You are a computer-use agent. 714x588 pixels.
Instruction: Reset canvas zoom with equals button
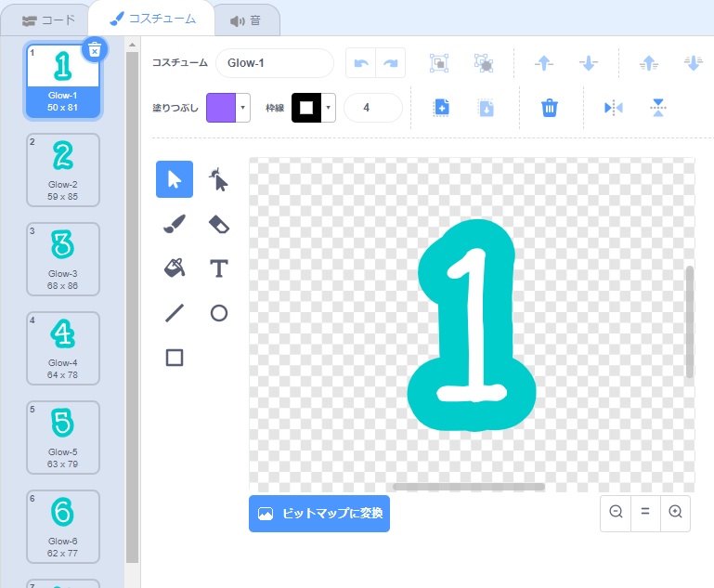[645, 512]
